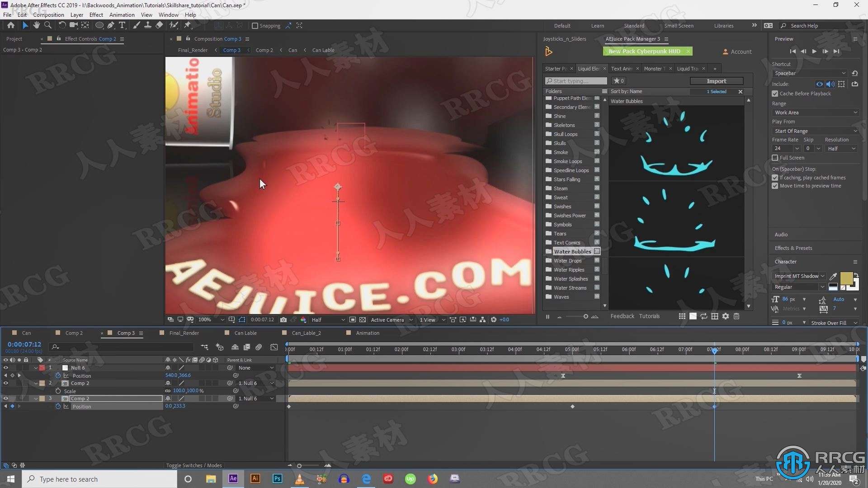Click the Feedback link
This screenshot has height=488, width=868.
coord(622,316)
